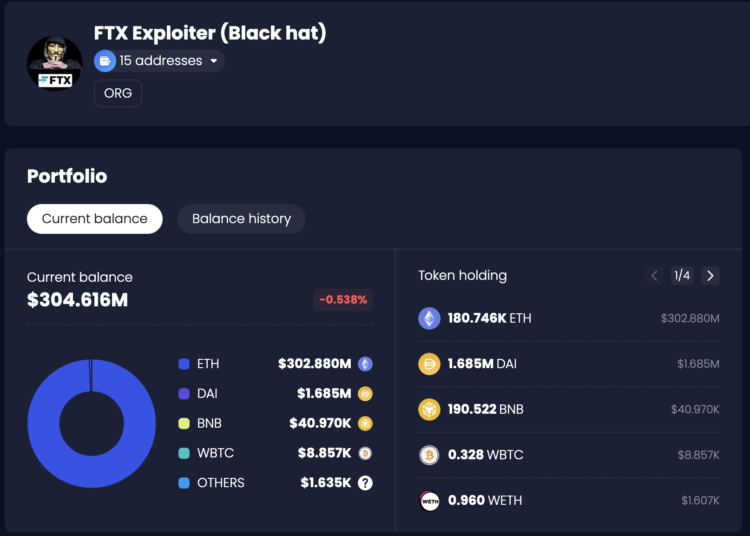Go to next token holding page

click(x=710, y=275)
